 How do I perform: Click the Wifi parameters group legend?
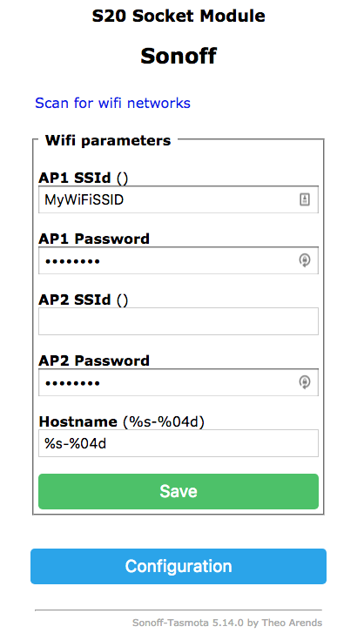point(108,140)
